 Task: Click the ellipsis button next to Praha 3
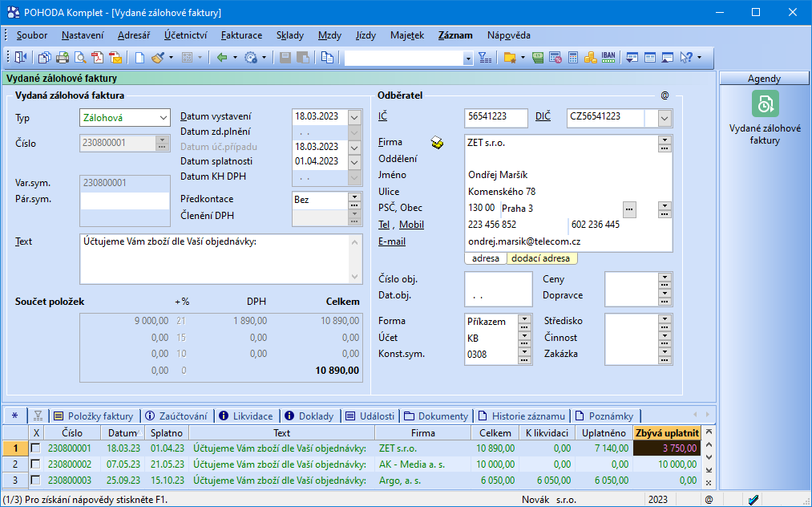tap(629, 209)
